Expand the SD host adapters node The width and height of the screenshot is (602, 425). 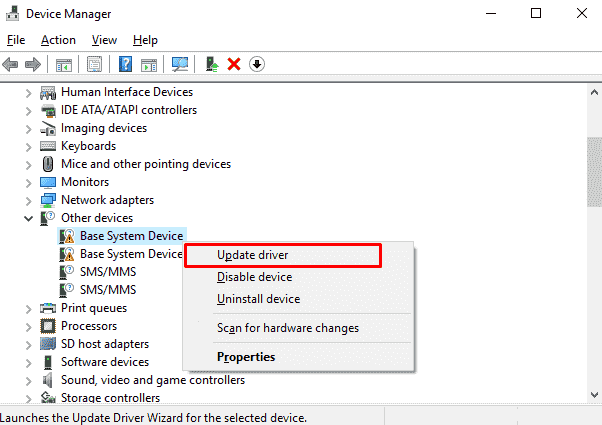[28, 345]
